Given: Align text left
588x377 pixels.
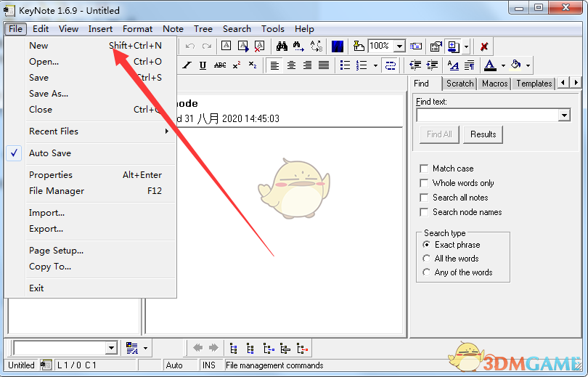Looking at the screenshot, I should click(275, 65).
